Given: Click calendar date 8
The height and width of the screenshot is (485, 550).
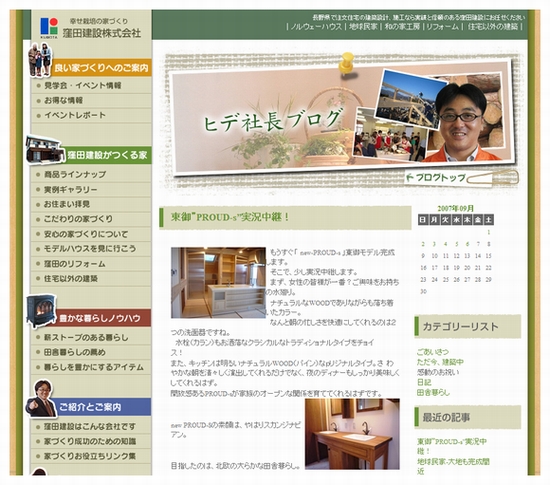Looking at the screenshot, I should pos(489,244).
